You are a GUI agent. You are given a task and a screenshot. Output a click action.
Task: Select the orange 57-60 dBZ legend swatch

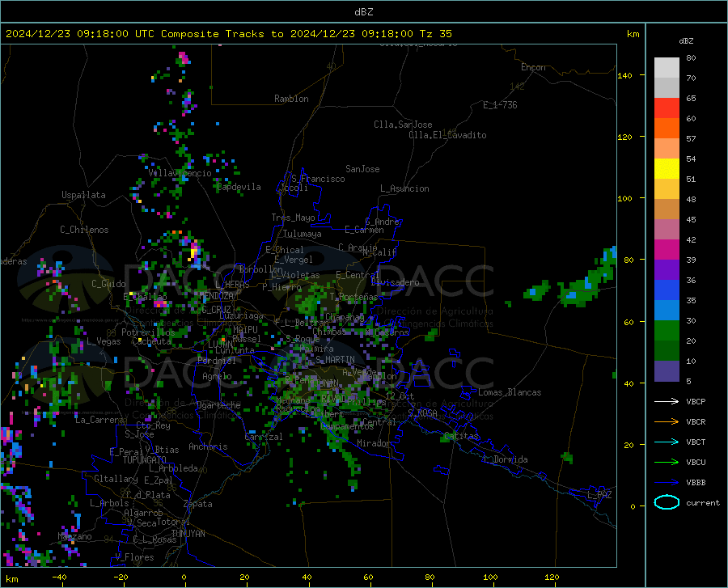pyautogui.click(x=667, y=129)
